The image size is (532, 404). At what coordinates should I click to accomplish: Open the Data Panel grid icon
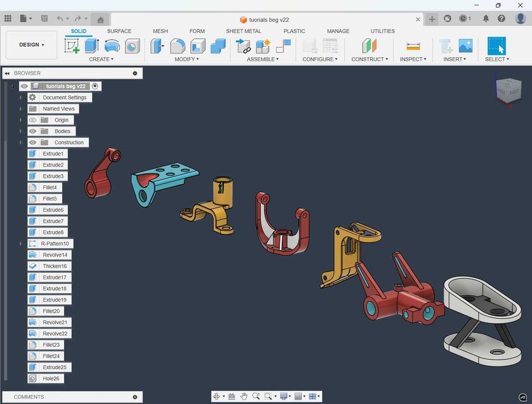coord(8,18)
